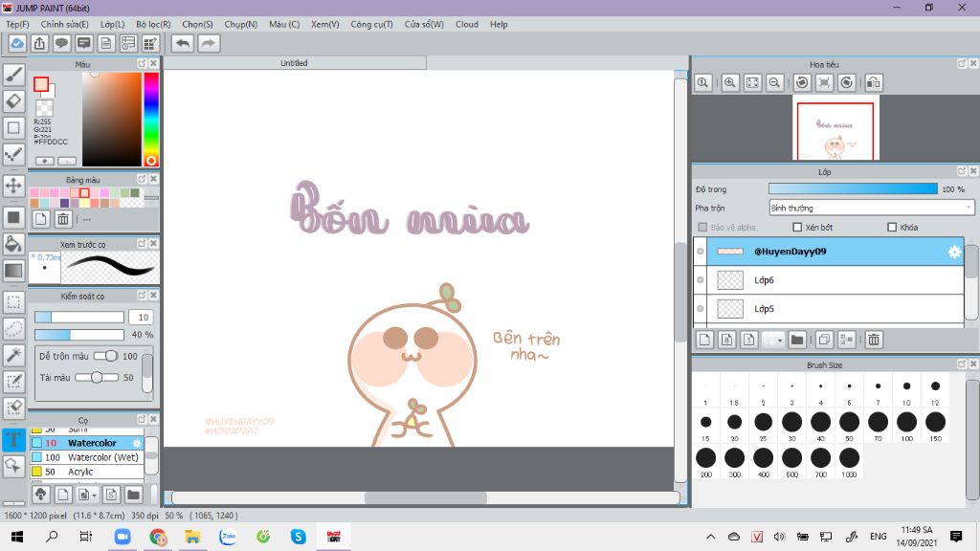Select the Bucket fill tool
Image resolution: width=980 pixels, height=551 pixels.
[x=13, y=244]
